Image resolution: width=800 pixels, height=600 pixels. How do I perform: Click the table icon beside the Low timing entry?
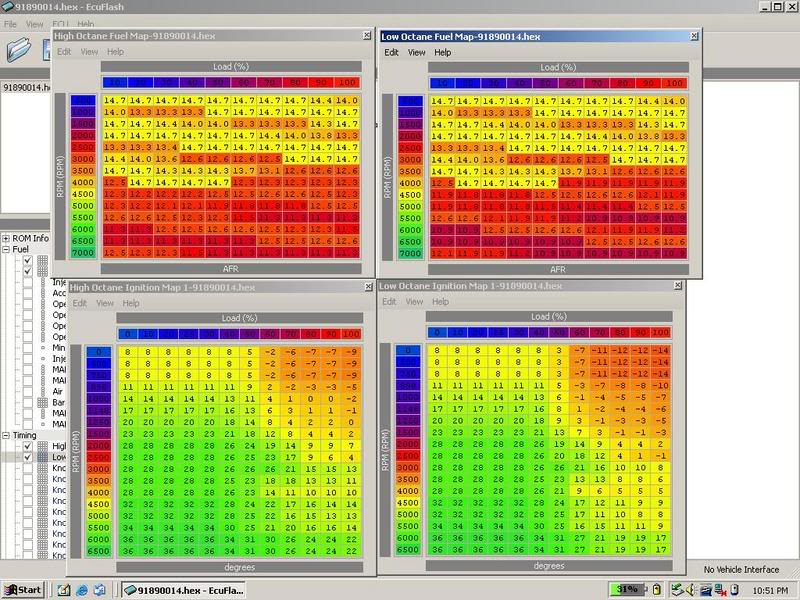[x=43, y=457]
